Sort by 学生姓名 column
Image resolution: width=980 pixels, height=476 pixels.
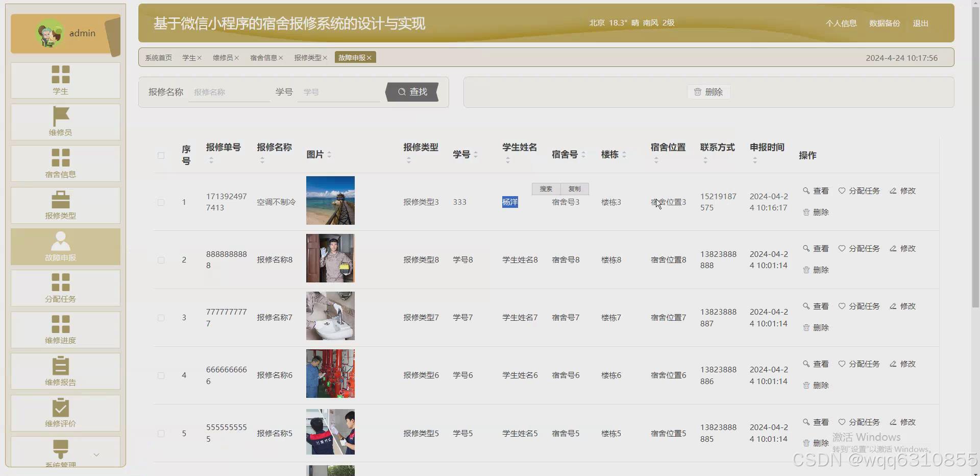tap(507, 160)
